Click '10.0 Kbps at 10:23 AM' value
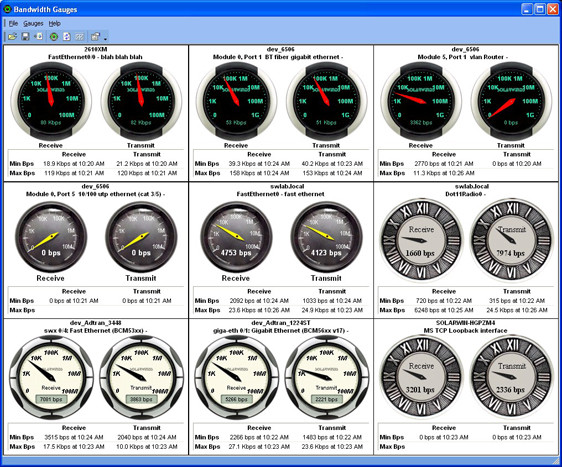 [x=147, y=447]
